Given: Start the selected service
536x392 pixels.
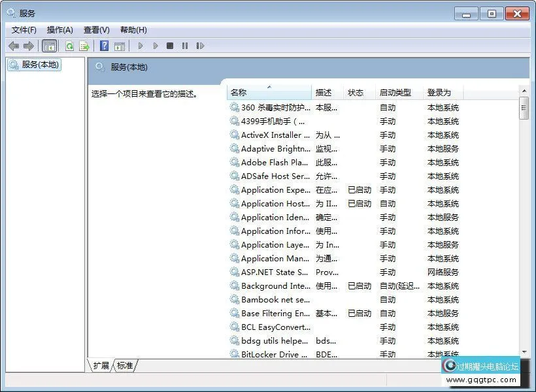Looking at the screenshot, I should (141, 46).
